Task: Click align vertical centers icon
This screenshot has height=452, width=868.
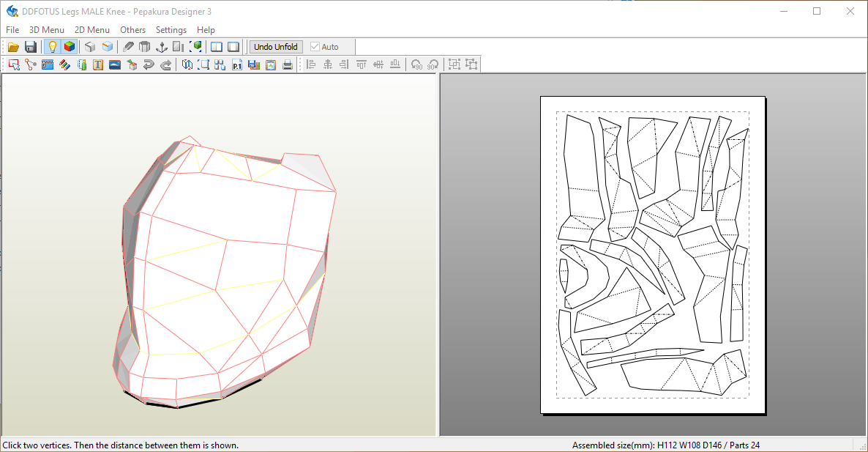Action: tap(378, 64)
